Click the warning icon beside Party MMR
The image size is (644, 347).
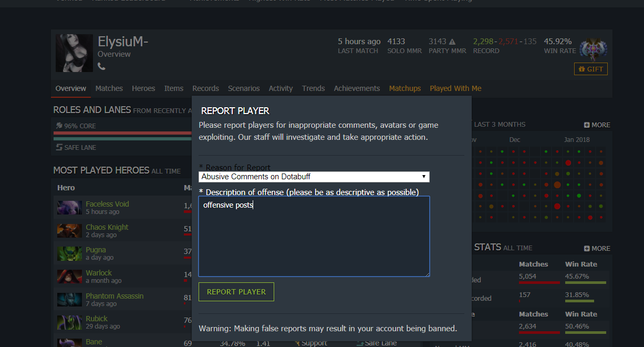click(x=452, y=42)
